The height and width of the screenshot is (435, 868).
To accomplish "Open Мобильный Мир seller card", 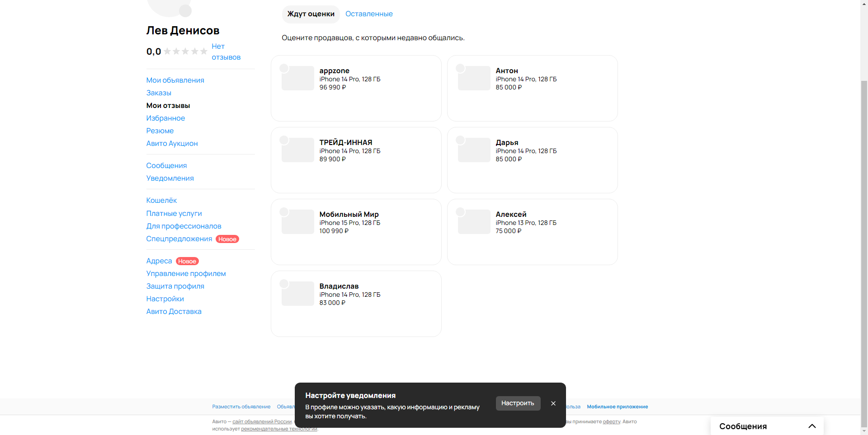I will [356, 232].
